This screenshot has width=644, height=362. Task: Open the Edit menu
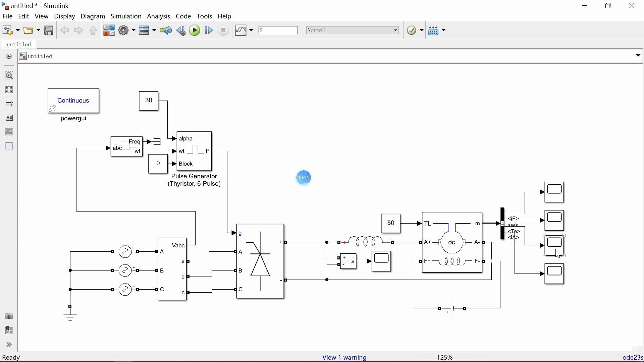[x=23, y=16]
